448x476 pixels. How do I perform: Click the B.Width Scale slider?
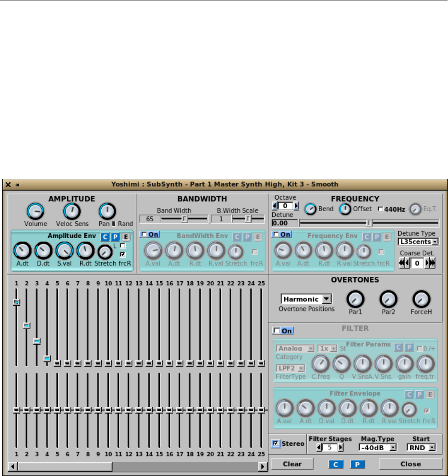pos(248,219)
